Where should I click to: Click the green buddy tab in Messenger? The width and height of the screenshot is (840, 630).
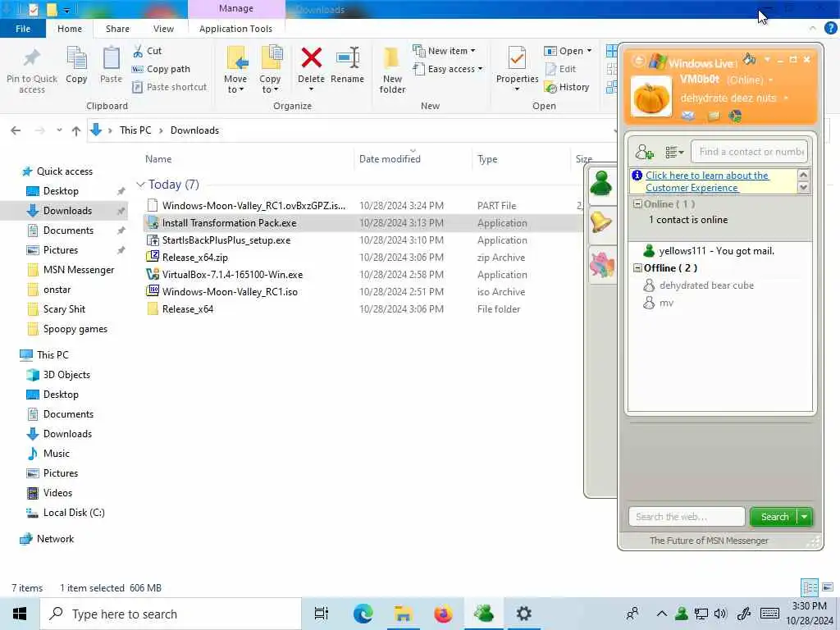pyautogui.click(x=601, y=185)
